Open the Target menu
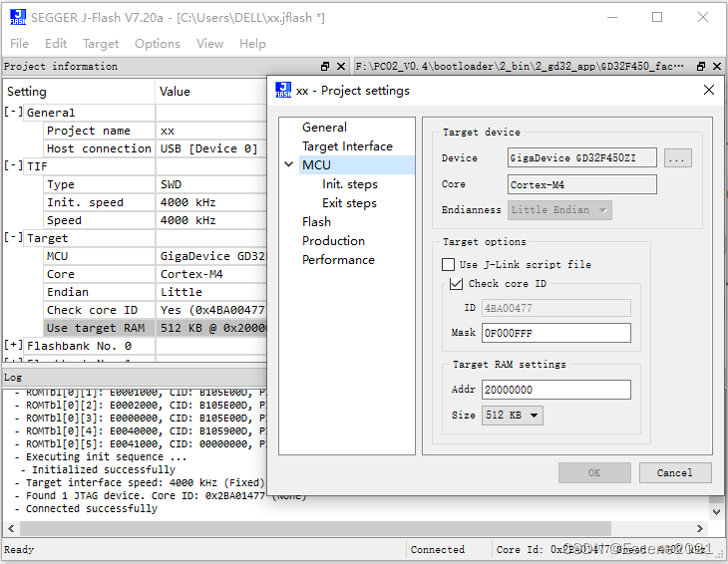 (x=101, y=44)
